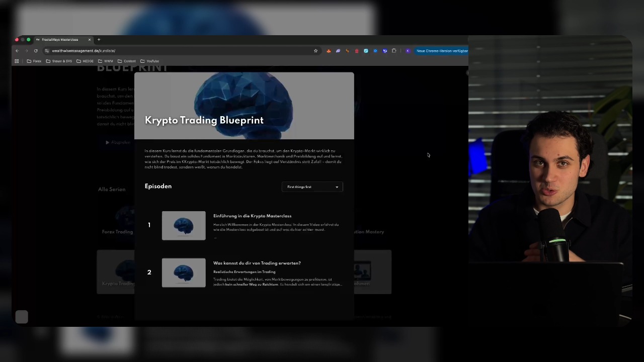The image size is (644, 362).
Task: Reload the page with the refresh icon
Action: point(36,51)
